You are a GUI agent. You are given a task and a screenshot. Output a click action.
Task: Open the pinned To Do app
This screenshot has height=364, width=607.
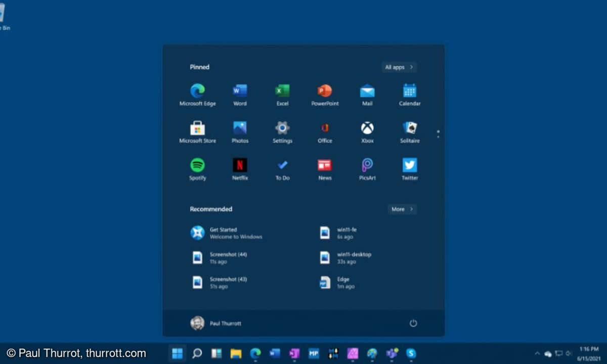pos(282,169)
